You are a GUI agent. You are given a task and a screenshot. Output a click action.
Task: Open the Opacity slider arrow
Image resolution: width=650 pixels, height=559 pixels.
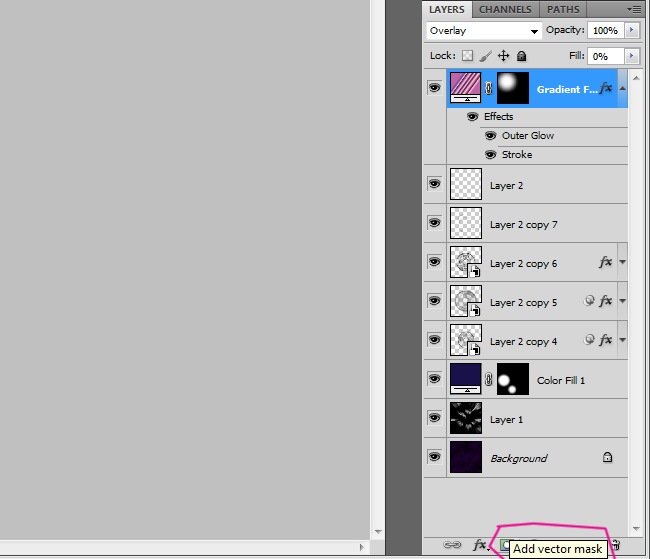pos(631,30)
